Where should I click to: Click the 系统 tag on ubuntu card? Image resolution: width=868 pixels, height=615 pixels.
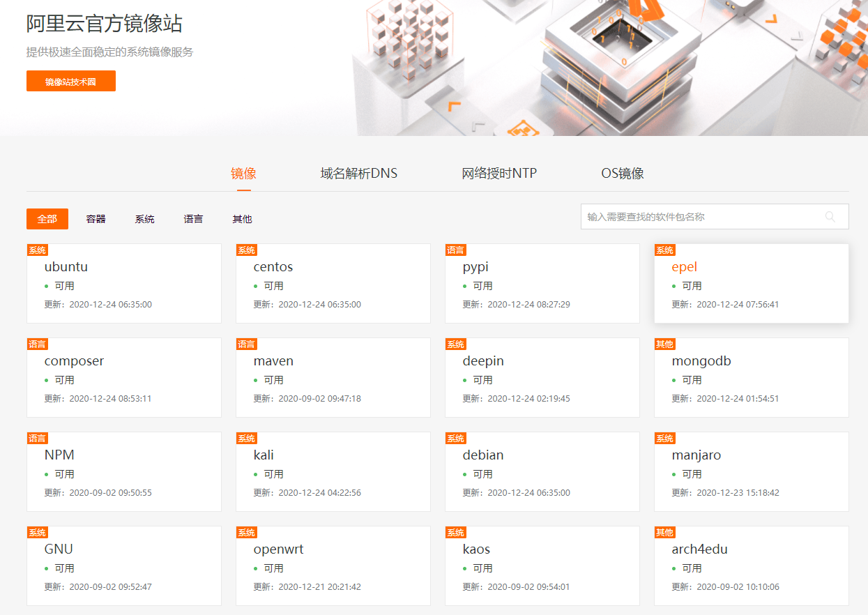click(38, 250)
